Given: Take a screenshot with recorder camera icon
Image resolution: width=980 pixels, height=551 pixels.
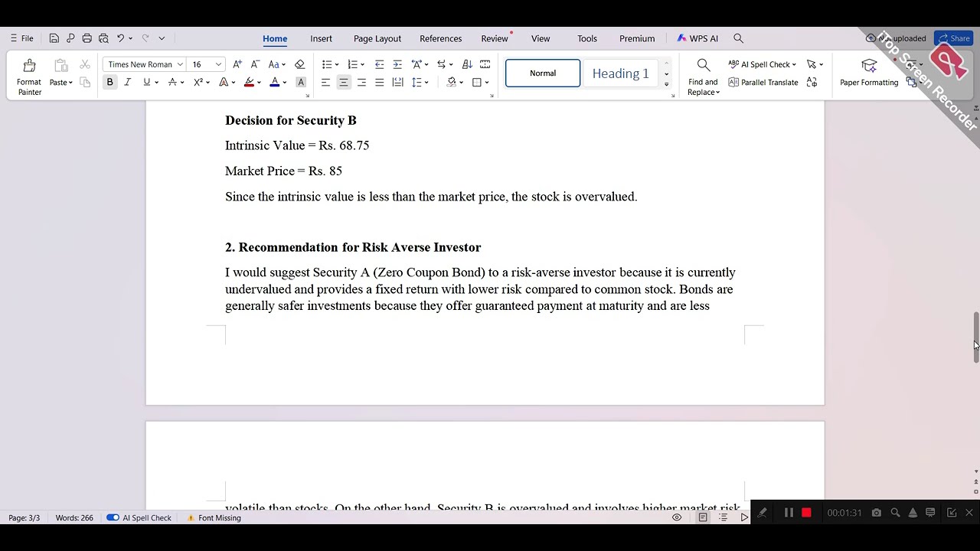Looking at the screenshot, I should 877,513.
